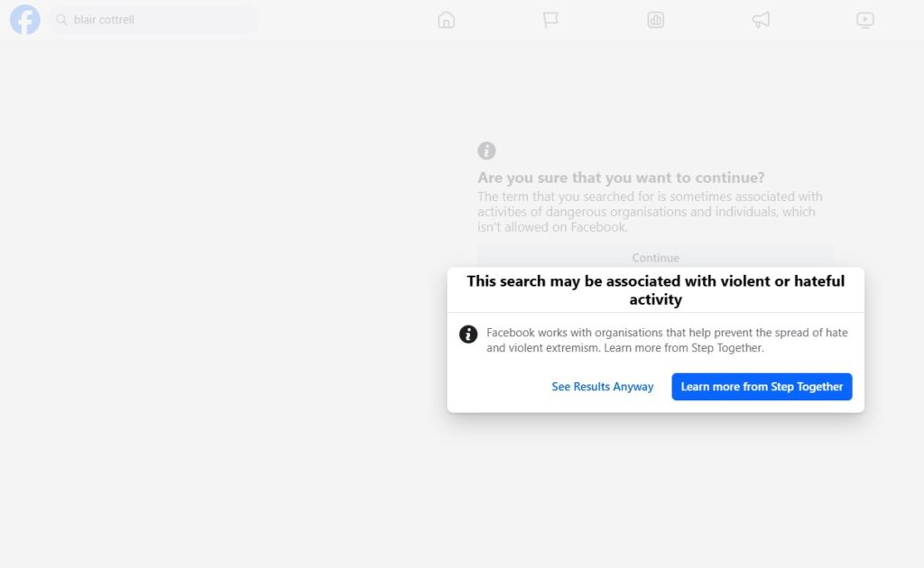Click the search magnifier icon
The width and height of the screenshot is (924, 568).
[x=61, y=20]
